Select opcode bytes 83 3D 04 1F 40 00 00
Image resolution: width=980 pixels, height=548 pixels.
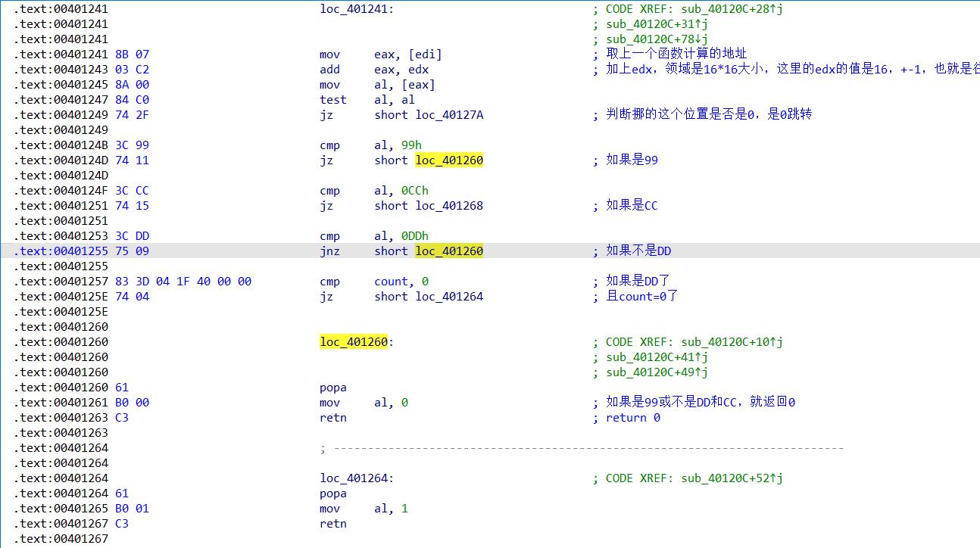183,282
